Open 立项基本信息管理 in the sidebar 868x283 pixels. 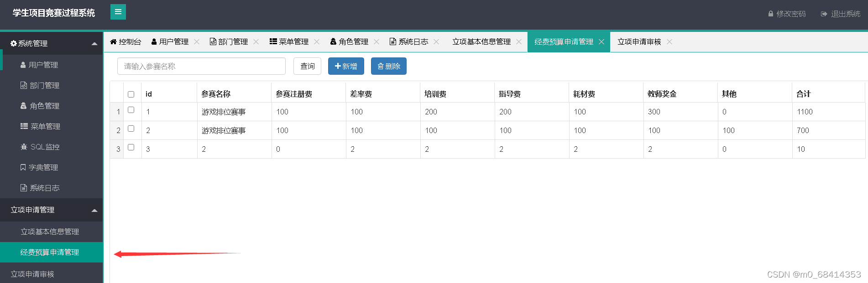click(52, 232)
